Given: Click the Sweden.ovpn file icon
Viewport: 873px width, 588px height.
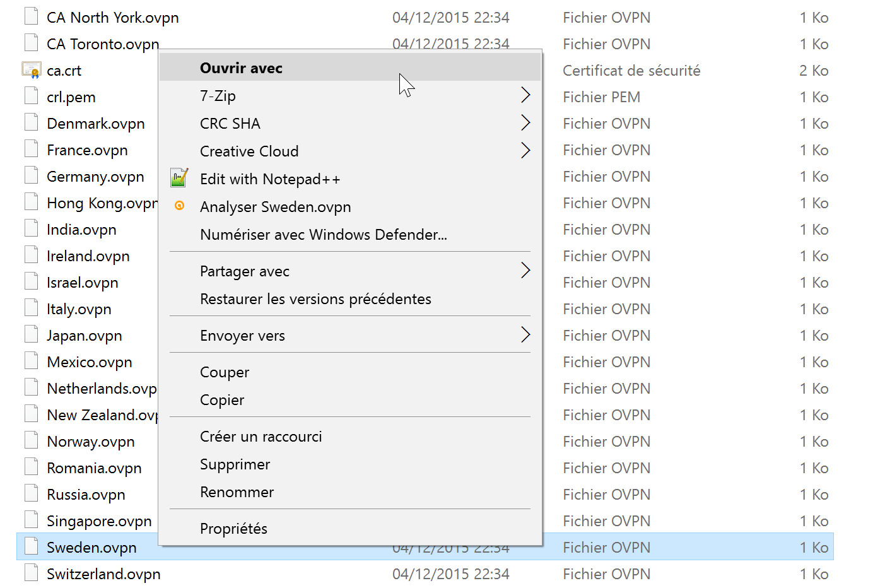Looking at the screenshot, I should (32, 546).
